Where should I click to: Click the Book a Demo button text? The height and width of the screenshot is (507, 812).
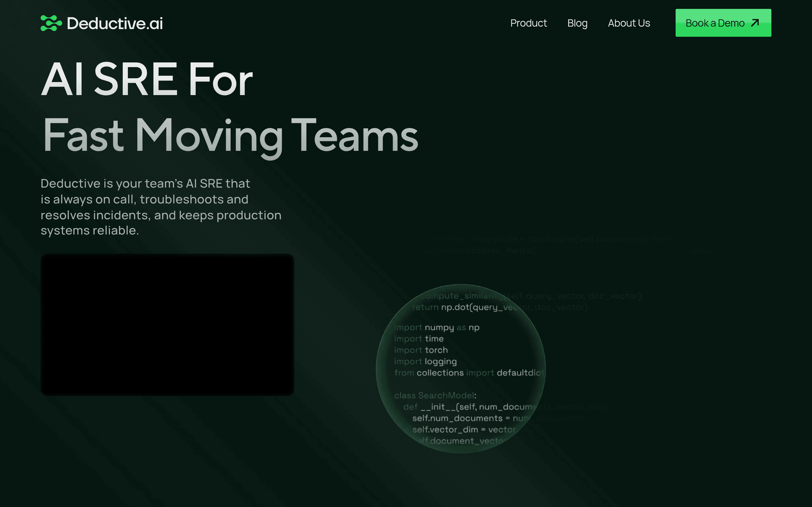[x=715, y=23]
